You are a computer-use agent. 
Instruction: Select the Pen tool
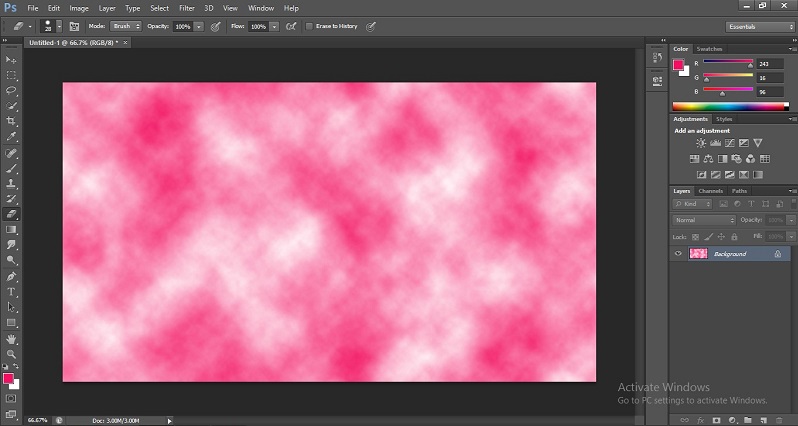click(11, 277)
